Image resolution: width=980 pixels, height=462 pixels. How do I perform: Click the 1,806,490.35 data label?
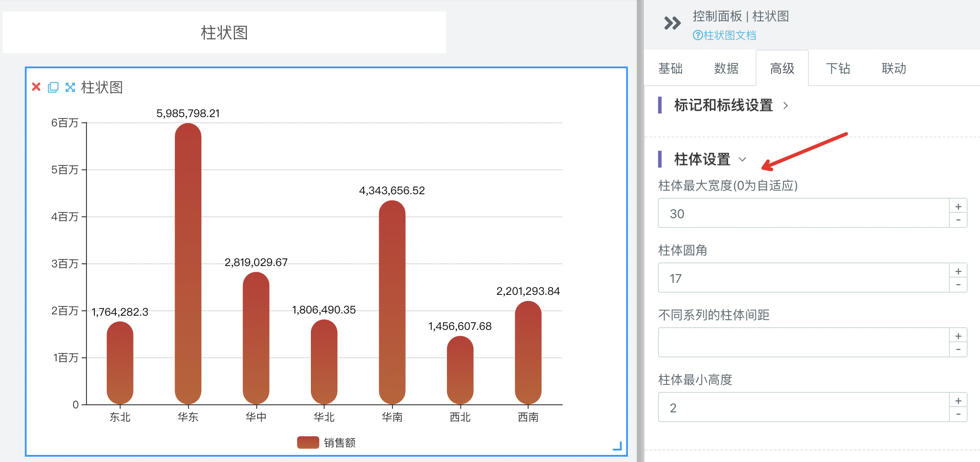click(x=324, y=310)
